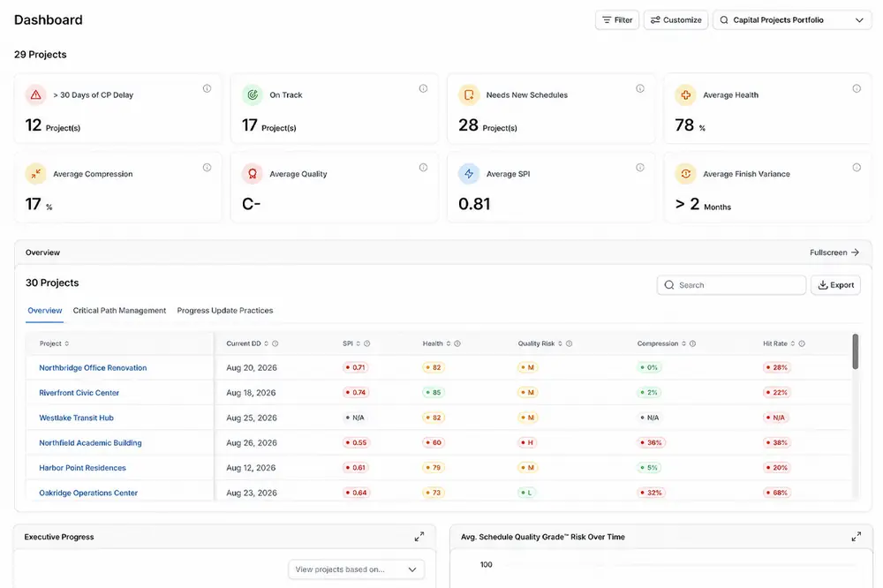
Task: Click the Average Finish Variance icon
Action: [685, 173]
